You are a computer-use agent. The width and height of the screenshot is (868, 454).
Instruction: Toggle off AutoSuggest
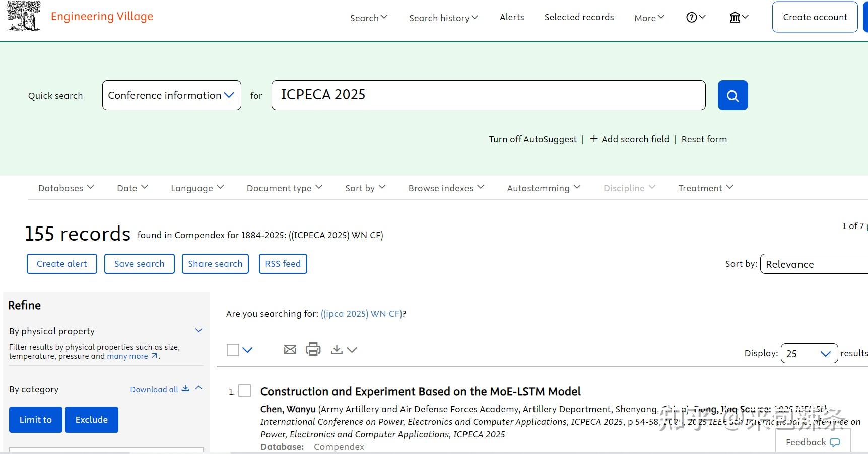pyautogui.click(x=532, y=139)
